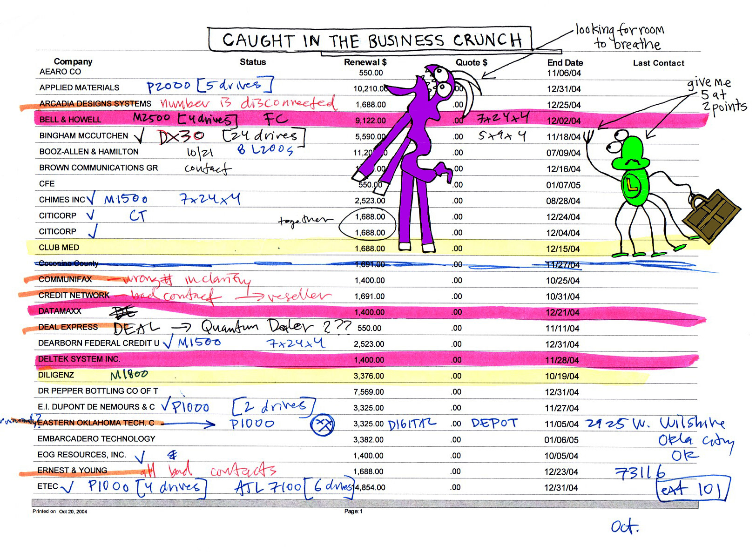
Task: Click the DILIGENZ company name
Action: (56, 375)
